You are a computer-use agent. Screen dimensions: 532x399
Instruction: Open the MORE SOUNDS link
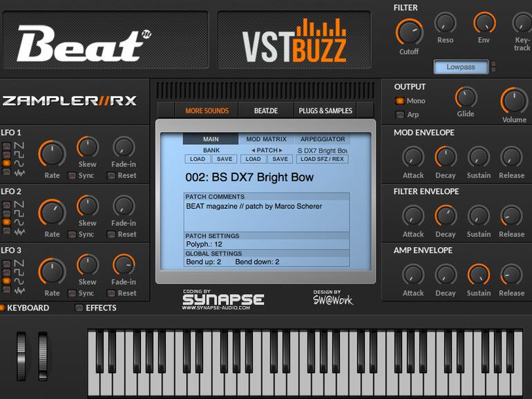click(x=207, y=110)
